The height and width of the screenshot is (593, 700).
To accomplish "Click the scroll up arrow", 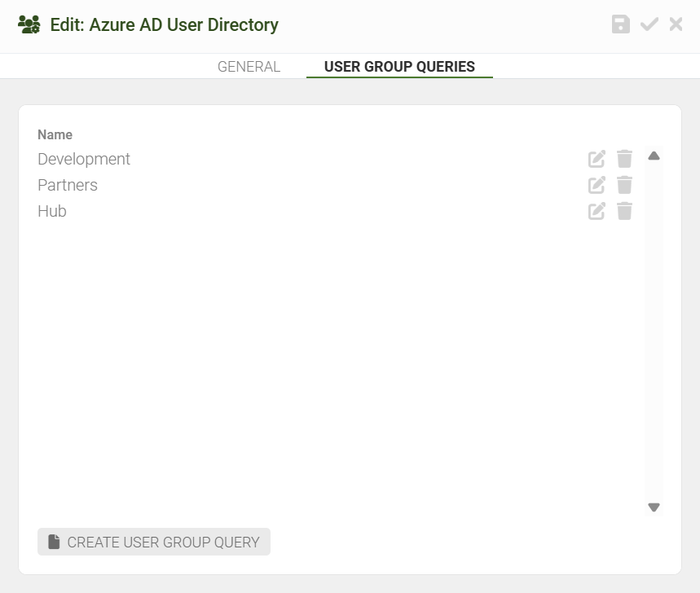I will [654, 156].
